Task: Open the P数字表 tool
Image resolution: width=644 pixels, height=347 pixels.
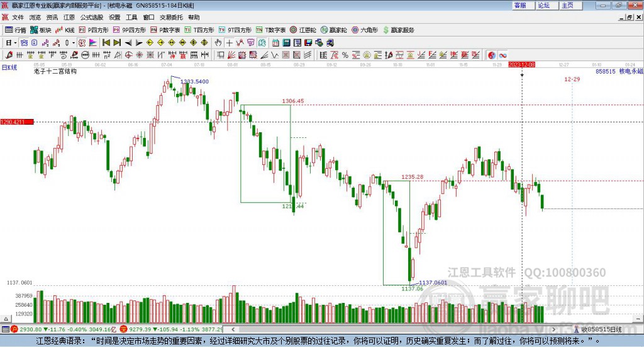Action: [x=165, y=30]
